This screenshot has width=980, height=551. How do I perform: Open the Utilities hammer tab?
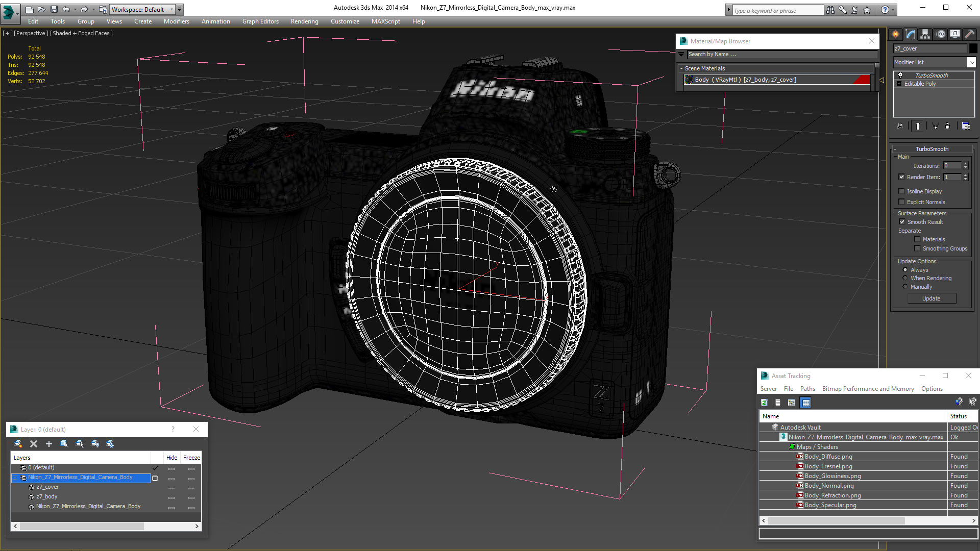(970, 34)
